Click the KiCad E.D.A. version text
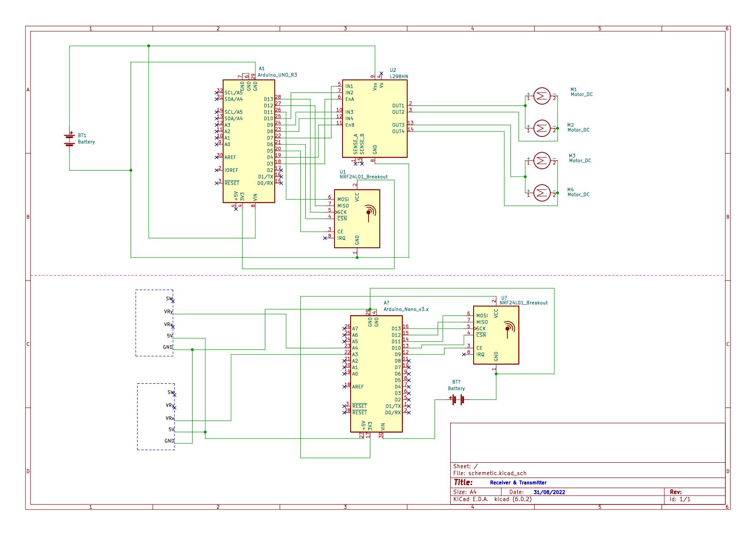 click(492, 499)
